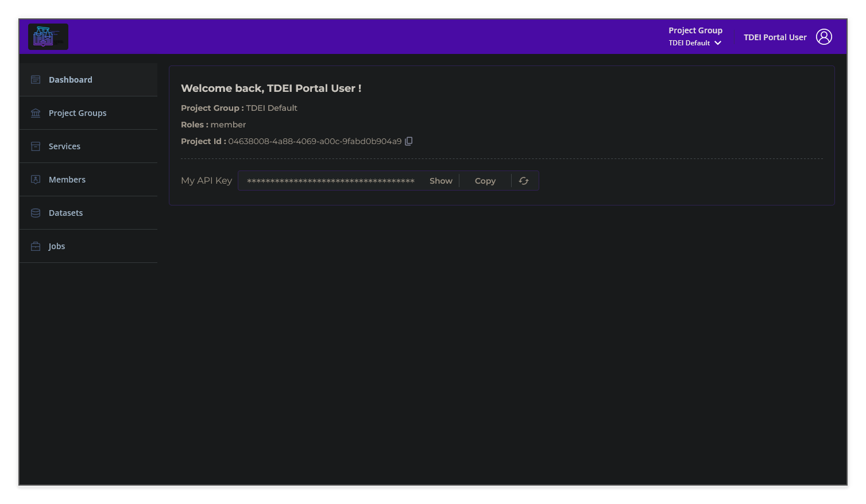The width and height of the screenshot is (866, 504).
Task: Copy the Project Id using the copy icon
Action: click(x=408, y=141)
